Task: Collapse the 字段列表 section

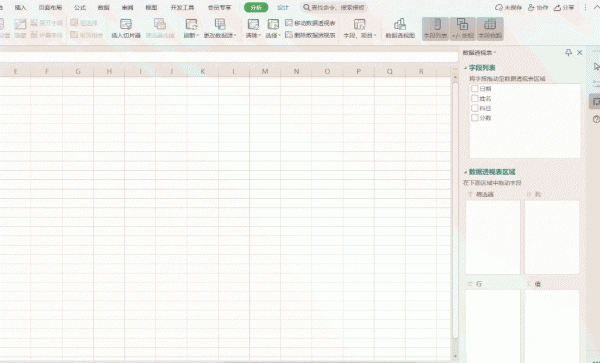Action: click(x=466, y=68)
